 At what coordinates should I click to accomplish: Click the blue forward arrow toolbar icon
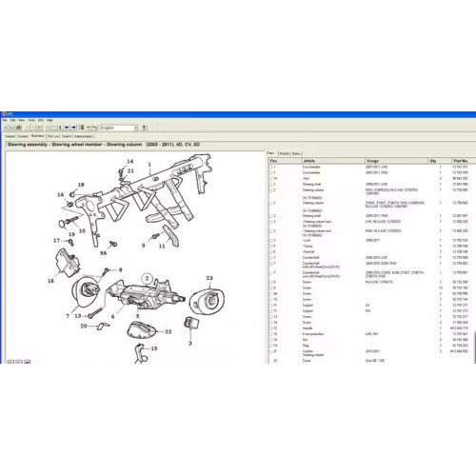(x=73, y=128)
